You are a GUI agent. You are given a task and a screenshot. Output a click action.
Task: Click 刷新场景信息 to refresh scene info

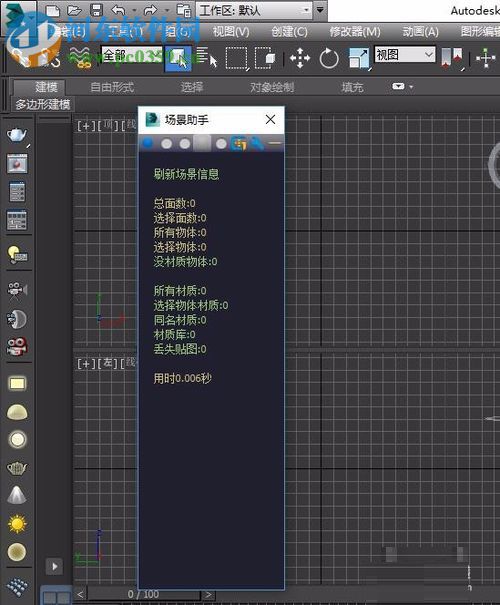(x=186, y=174)
